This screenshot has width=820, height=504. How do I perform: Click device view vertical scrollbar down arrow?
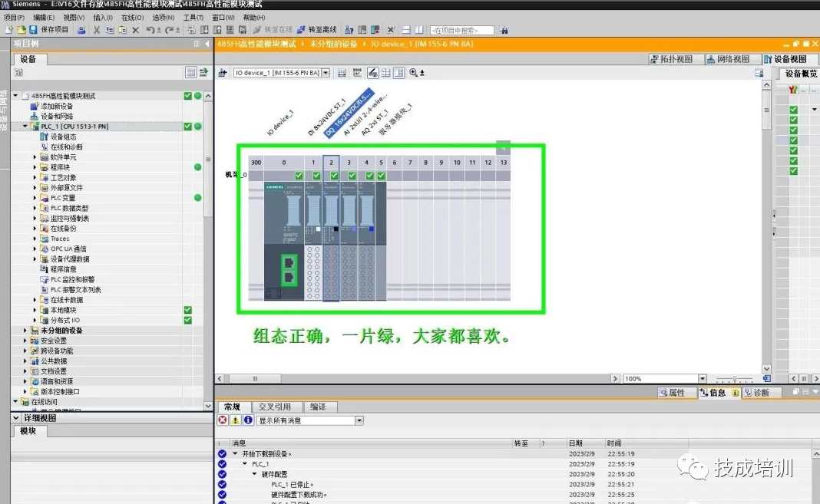pos(766,369)
